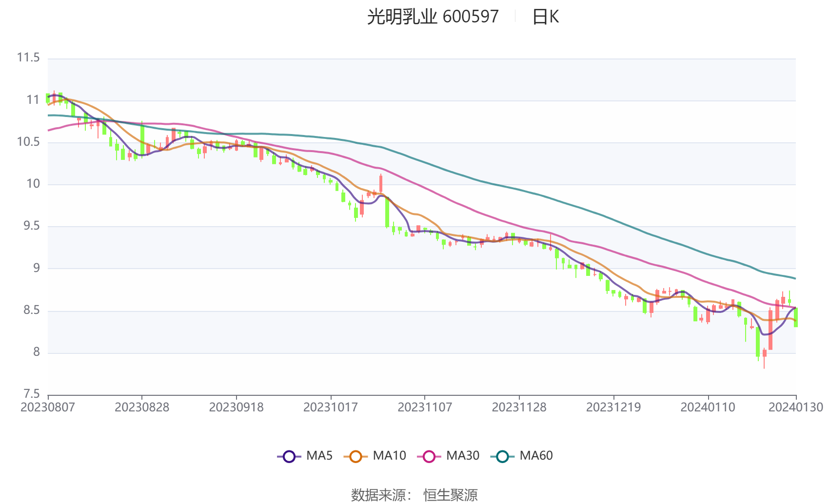Click the 日K label in title
Screen dimensions: 829x504
(545, 17)
